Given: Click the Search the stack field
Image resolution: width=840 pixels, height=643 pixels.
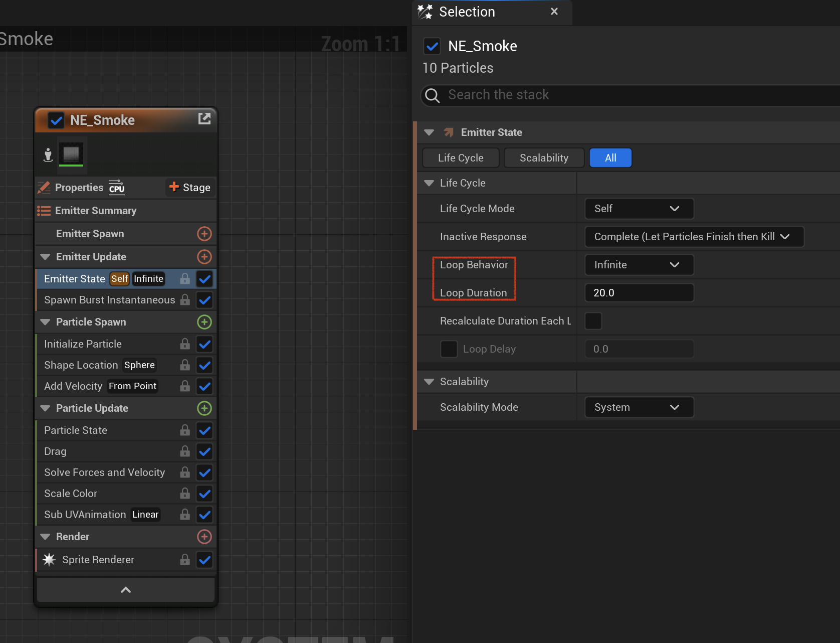Looking at the screenshot, I should point(632,95).
